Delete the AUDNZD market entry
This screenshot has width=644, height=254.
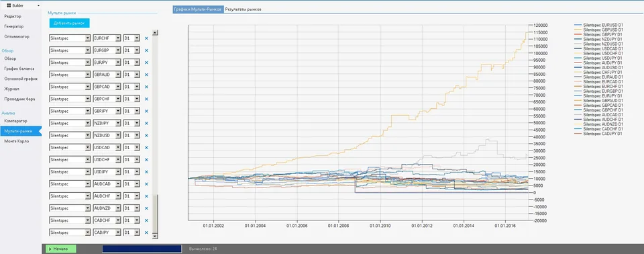(146, 208)
